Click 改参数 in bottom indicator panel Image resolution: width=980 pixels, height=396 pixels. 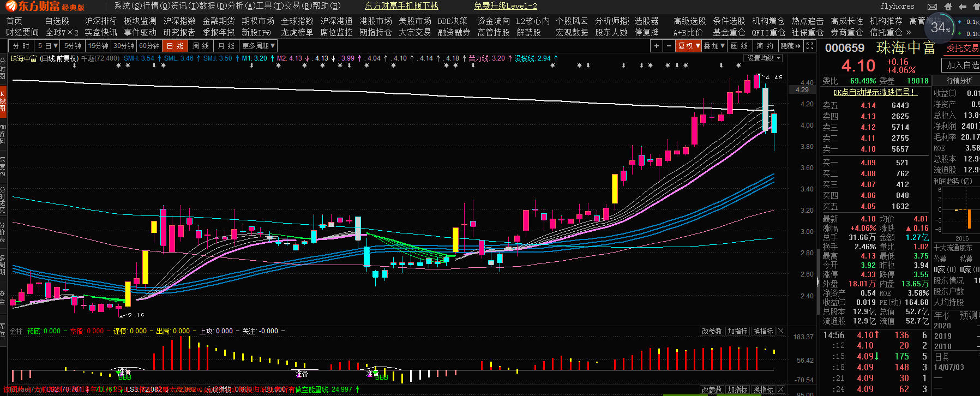712,389
